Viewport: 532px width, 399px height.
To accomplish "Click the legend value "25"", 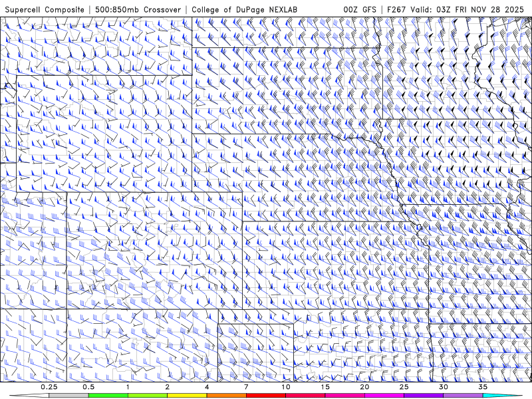I will pos(404,387).
